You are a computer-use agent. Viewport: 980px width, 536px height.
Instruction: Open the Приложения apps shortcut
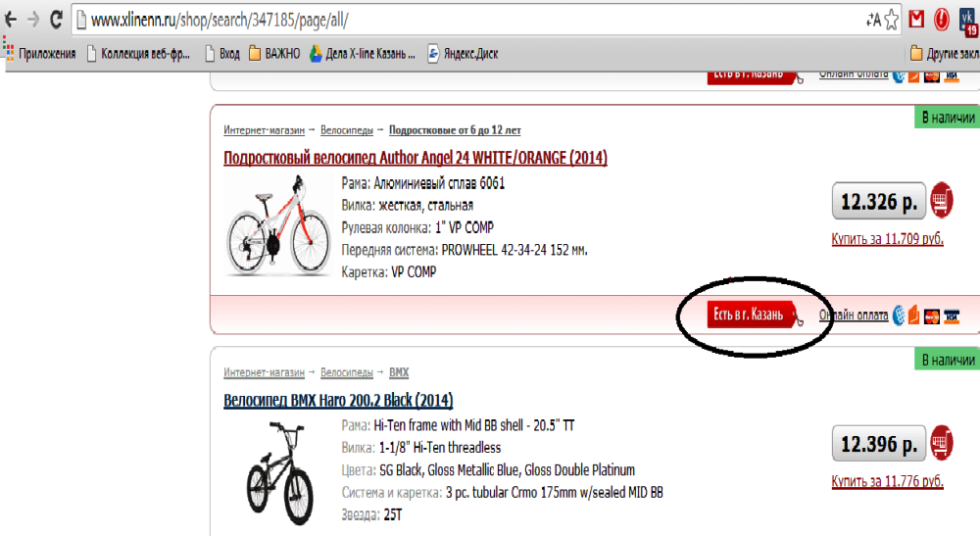(39, 54)
